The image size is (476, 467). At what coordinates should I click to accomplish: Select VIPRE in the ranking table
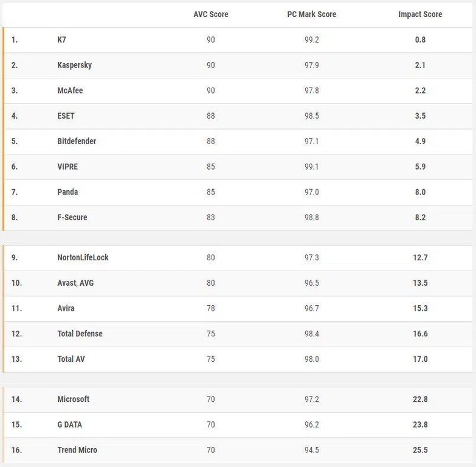67,167
